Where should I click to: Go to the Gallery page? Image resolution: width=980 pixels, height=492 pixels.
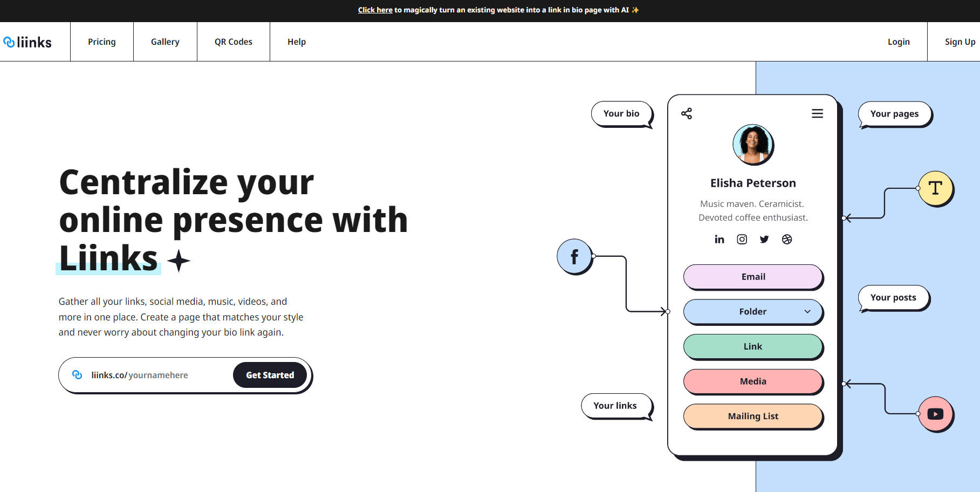pos(165,42)
